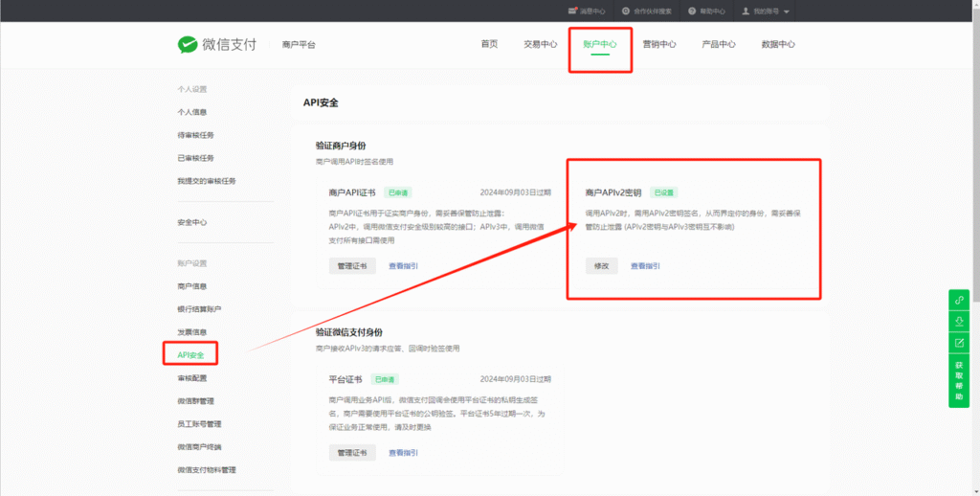Click the 验证商户身份 section heading
980x496 pixels.
click(x=341, y=146)
